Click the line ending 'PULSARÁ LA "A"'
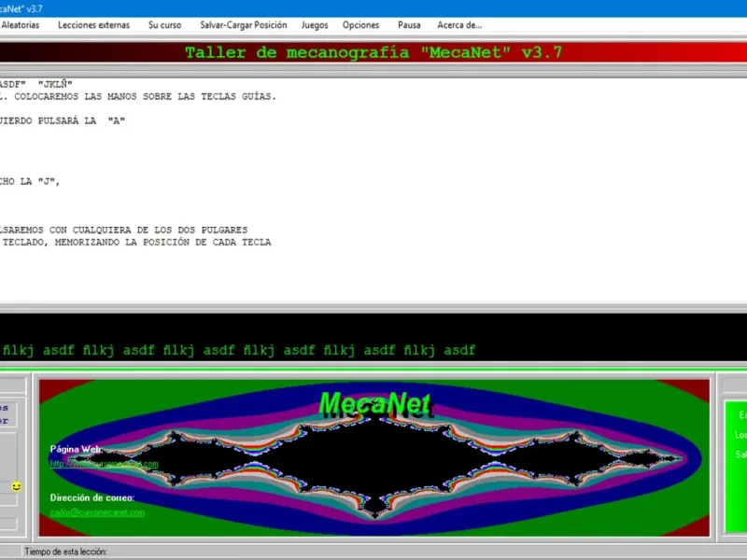 [62, 120]
